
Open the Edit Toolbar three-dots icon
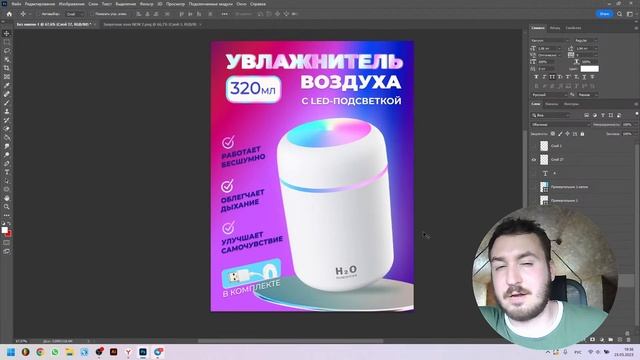pos(7,215)
